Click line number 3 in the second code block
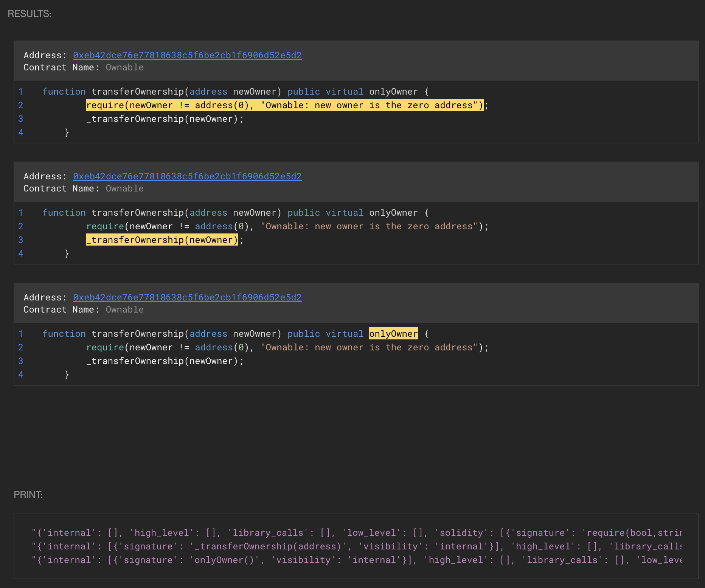 (x=21, y=240)
